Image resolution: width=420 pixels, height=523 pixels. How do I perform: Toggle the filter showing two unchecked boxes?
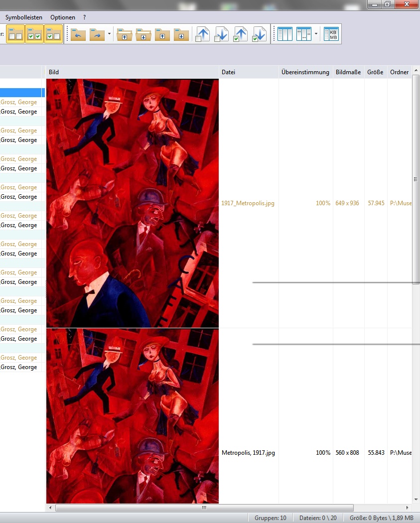coord(15,34)
